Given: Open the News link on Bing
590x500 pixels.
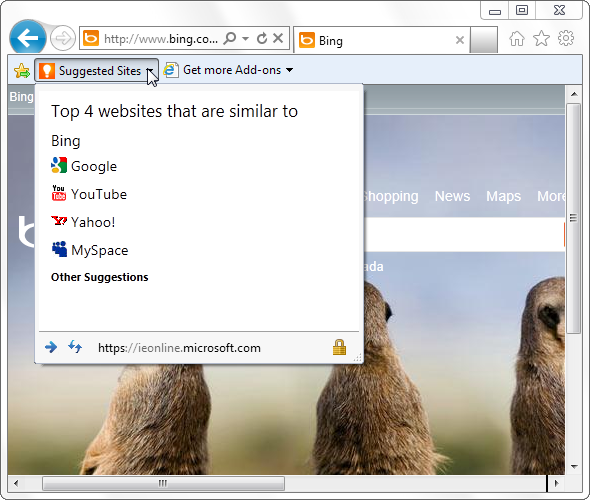Looking at the screenshot, I should [x=452, y=196].
